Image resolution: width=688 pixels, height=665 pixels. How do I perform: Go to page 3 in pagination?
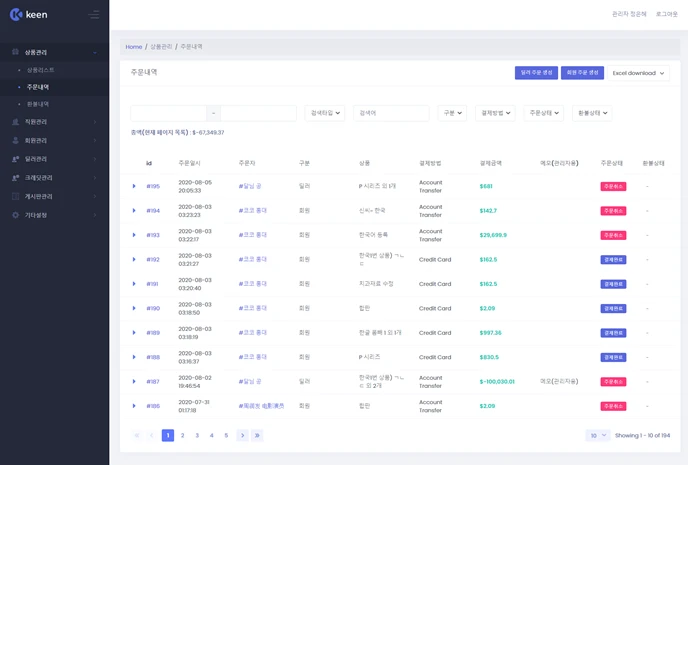[197, 435]
